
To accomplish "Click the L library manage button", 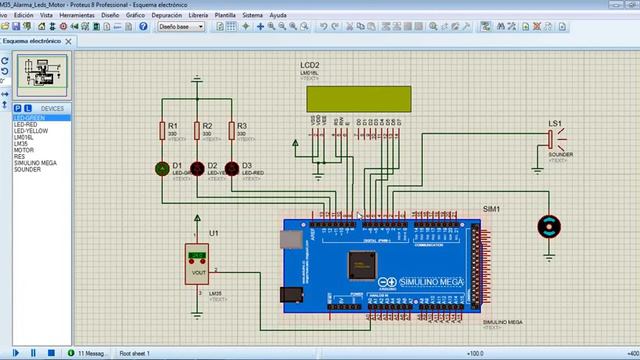I will click(28, 108).
